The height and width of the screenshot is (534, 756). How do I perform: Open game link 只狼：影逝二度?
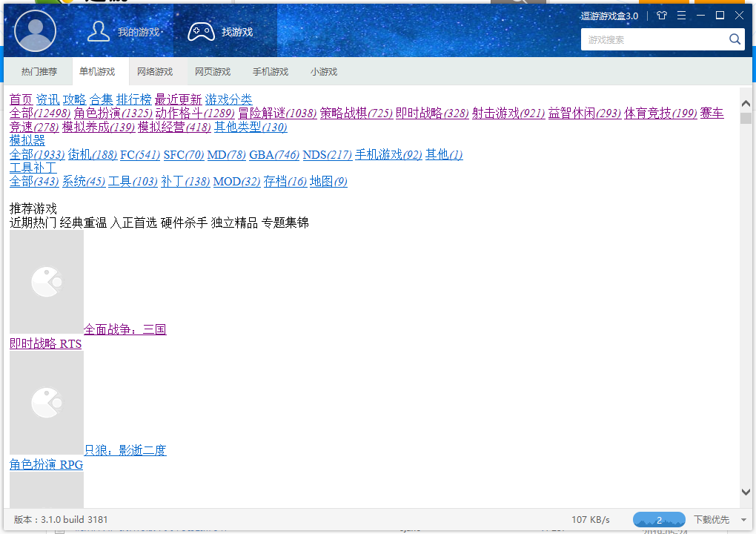(125, 450)
